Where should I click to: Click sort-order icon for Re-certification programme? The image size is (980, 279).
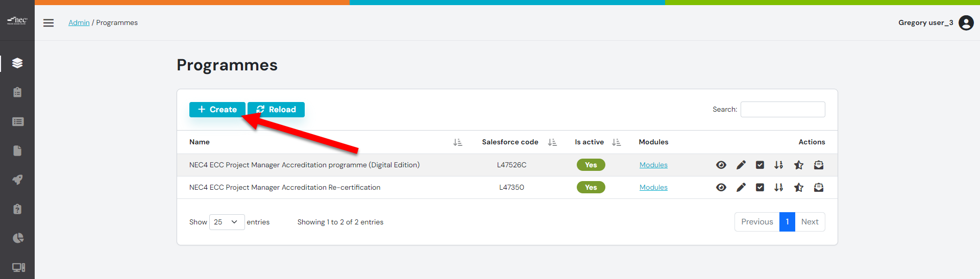(779, 187)
